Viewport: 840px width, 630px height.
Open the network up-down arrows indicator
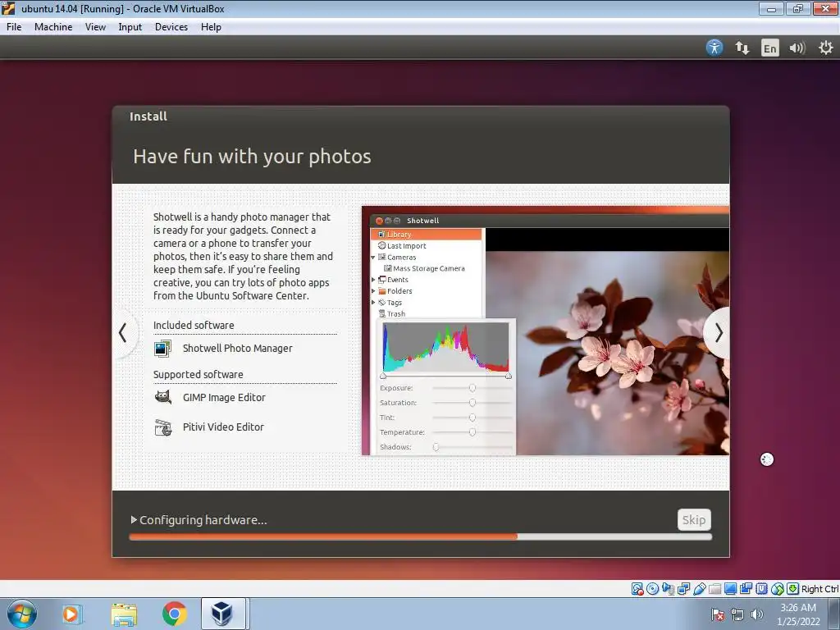[x=742, y=48]
